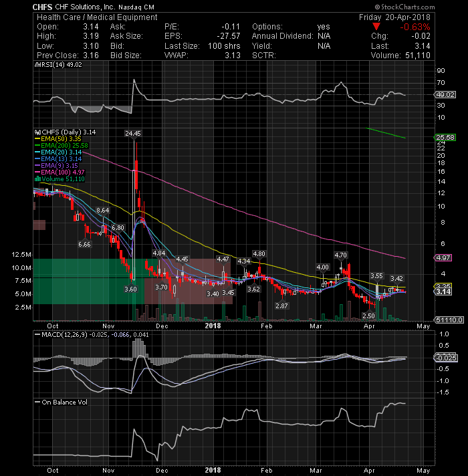Viewport: 468px width, 476px height.
Task: Click the 3.62 price label
Action: pyautogui.click(x=253, y=289)
